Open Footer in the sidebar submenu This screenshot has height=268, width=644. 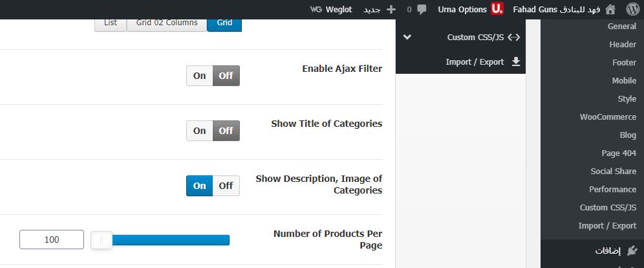625,63
